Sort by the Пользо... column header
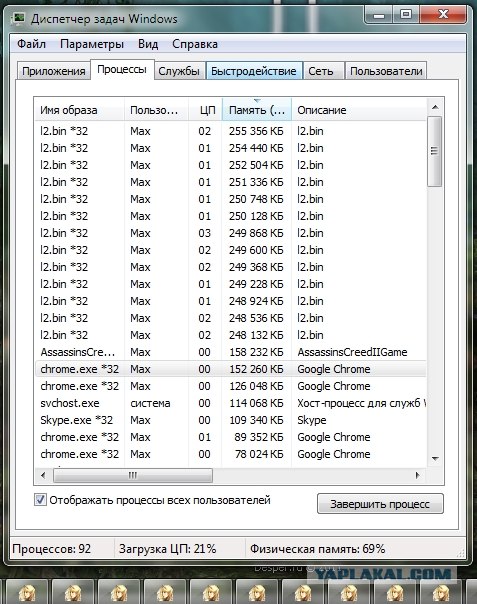The image size is (477, 604). [x=156, y=110]
